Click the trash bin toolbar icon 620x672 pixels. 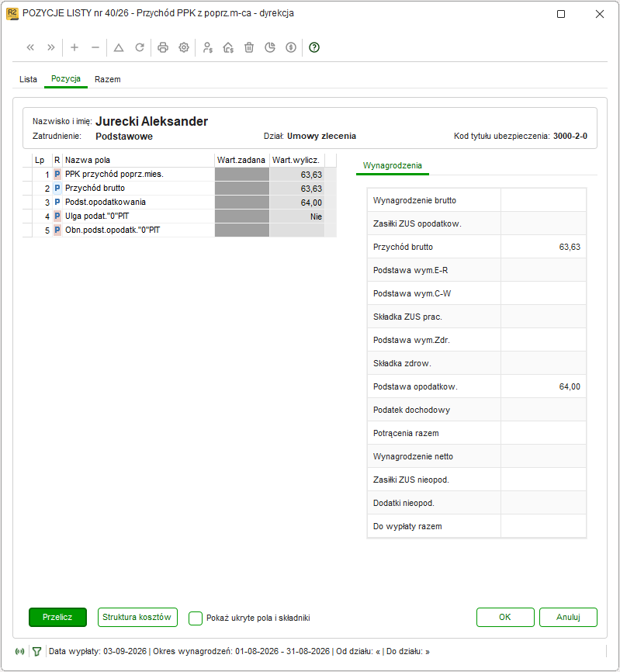(x=249, y=47)
